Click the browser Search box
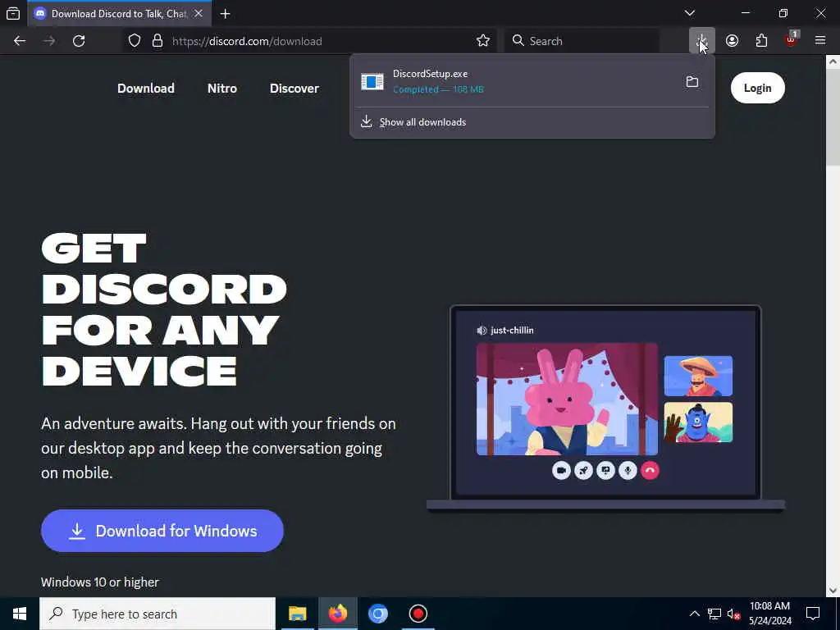 (x=582, y=41)
